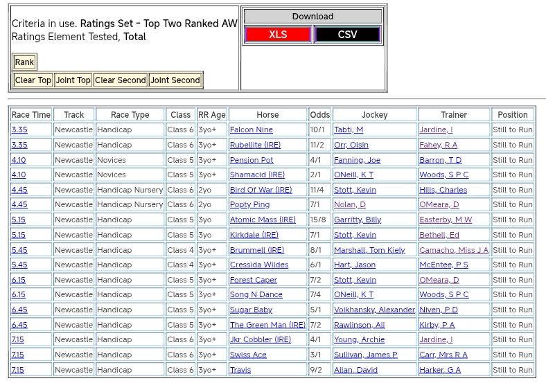
Task: Open the Travis horse link
Action: pyautogui.click(x=240, y=371)
